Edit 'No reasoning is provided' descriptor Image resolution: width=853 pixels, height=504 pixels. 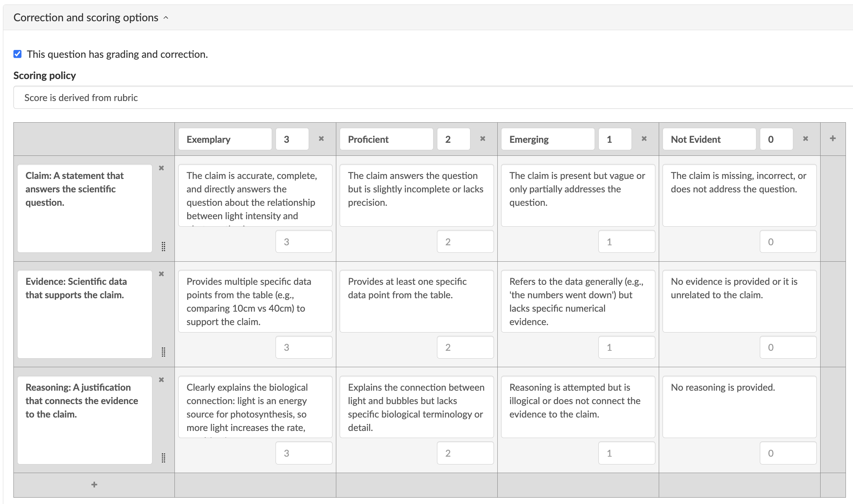click(740, 407)
